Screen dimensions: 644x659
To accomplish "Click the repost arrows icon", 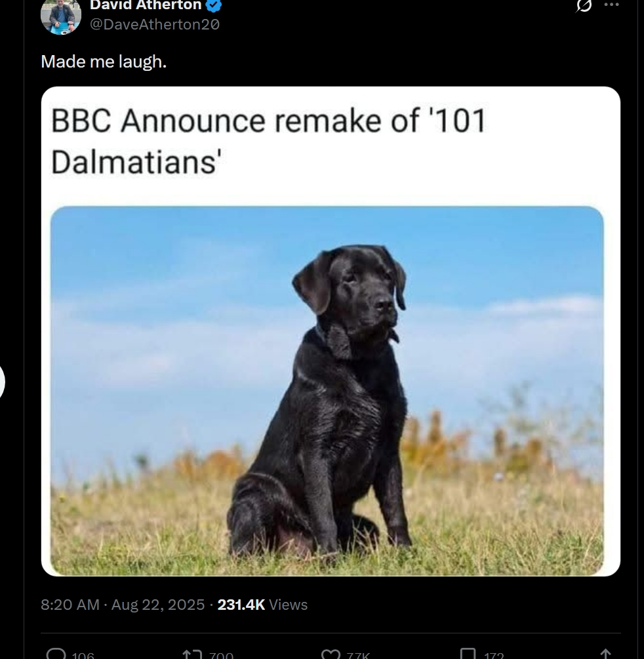I will click(x=191, y=654).
